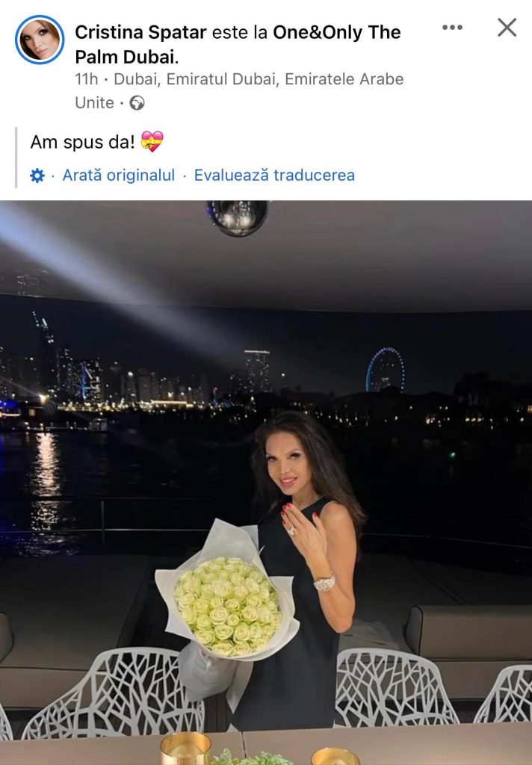
Task: Close the post with the X icon
Action: (x=507, y=28)
